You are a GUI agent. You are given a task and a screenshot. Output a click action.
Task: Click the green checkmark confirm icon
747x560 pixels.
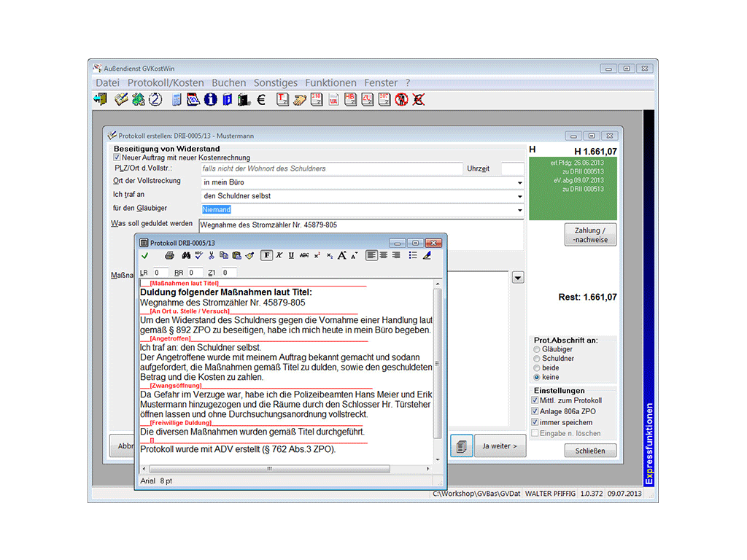point(145,255)
